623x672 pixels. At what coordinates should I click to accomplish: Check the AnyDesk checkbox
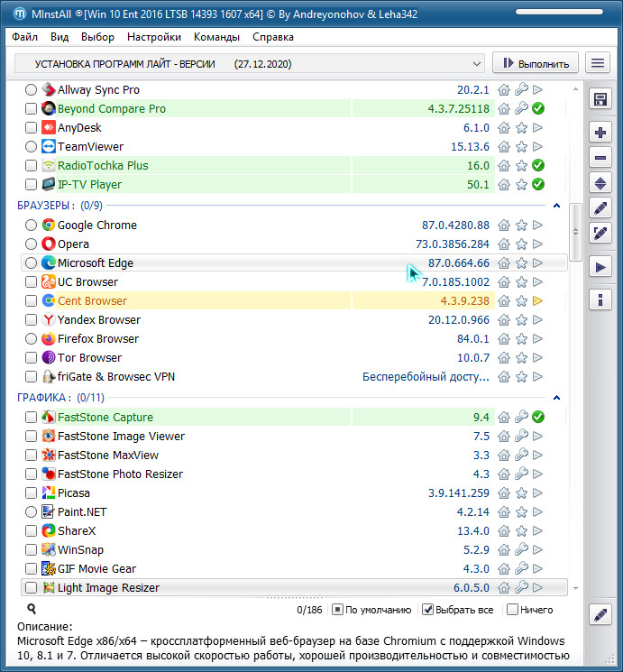click(31, 128)
